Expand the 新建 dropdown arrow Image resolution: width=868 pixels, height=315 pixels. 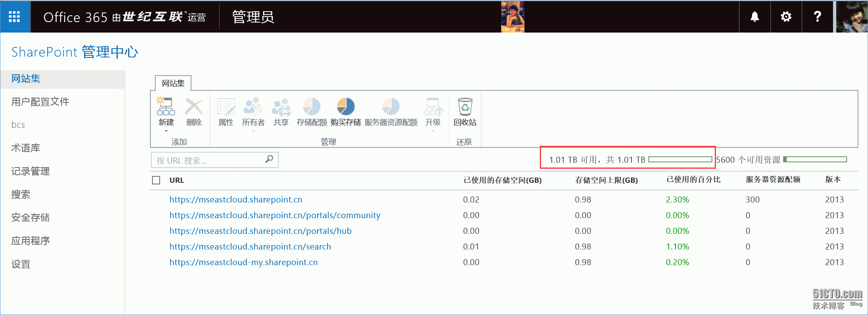[166, 131]
